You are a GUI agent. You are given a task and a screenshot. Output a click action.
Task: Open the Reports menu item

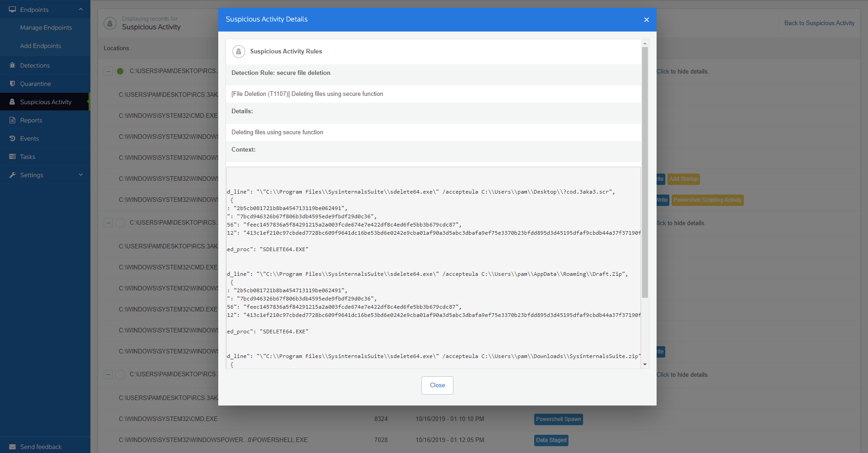pyautogui.click(x=31, y=121)
